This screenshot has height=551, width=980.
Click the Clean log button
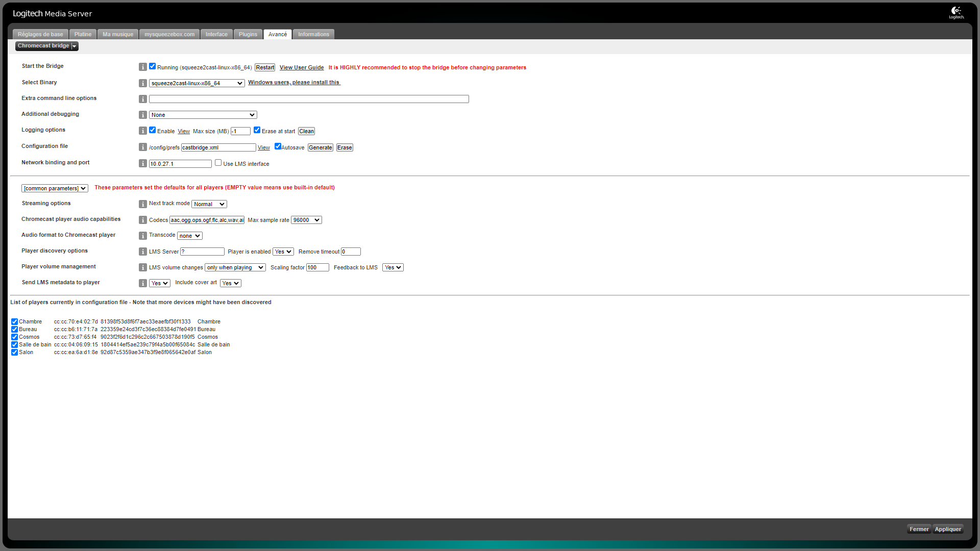(306, 131)
